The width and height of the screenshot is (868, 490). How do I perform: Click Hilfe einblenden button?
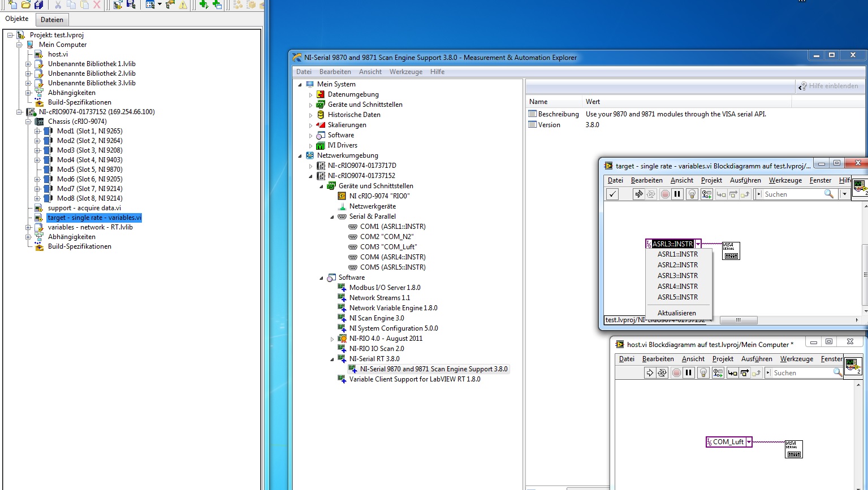coord(828,86)
